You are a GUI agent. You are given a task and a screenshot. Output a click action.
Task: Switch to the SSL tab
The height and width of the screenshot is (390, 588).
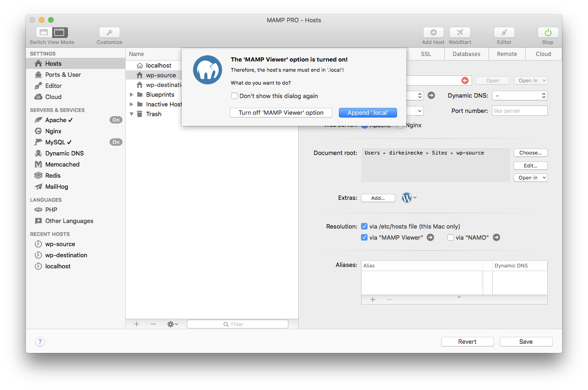(426, 54)
